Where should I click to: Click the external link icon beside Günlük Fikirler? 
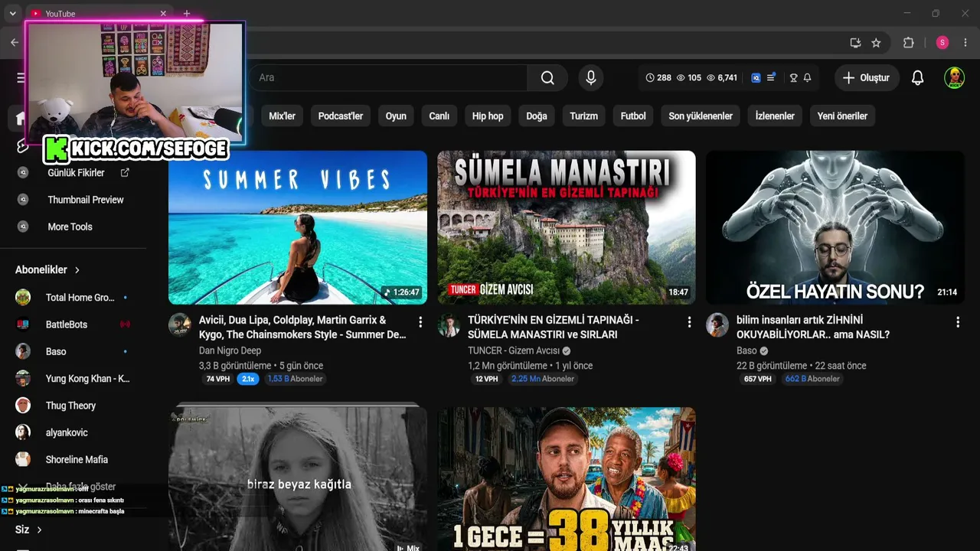(125, 173)
